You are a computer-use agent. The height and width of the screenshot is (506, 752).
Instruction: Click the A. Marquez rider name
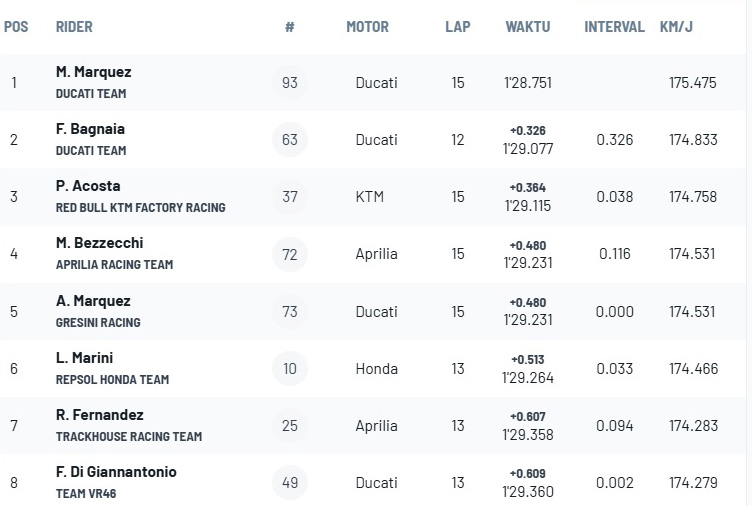click(x=93, y=301)
